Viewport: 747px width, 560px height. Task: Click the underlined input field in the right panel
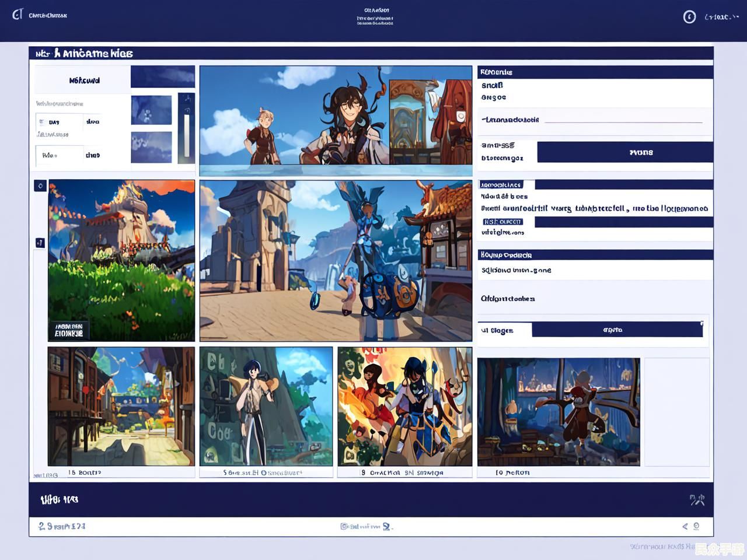[x=623, y=120]
